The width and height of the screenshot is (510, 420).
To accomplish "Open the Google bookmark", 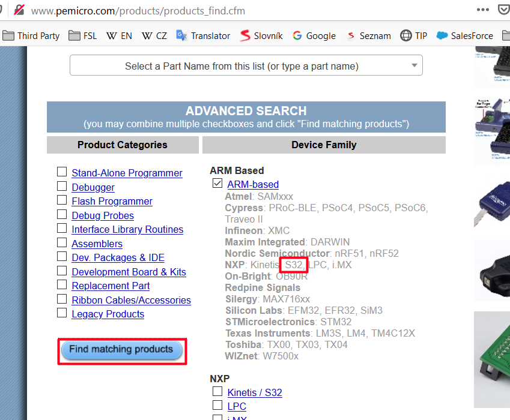I will 314,35.
